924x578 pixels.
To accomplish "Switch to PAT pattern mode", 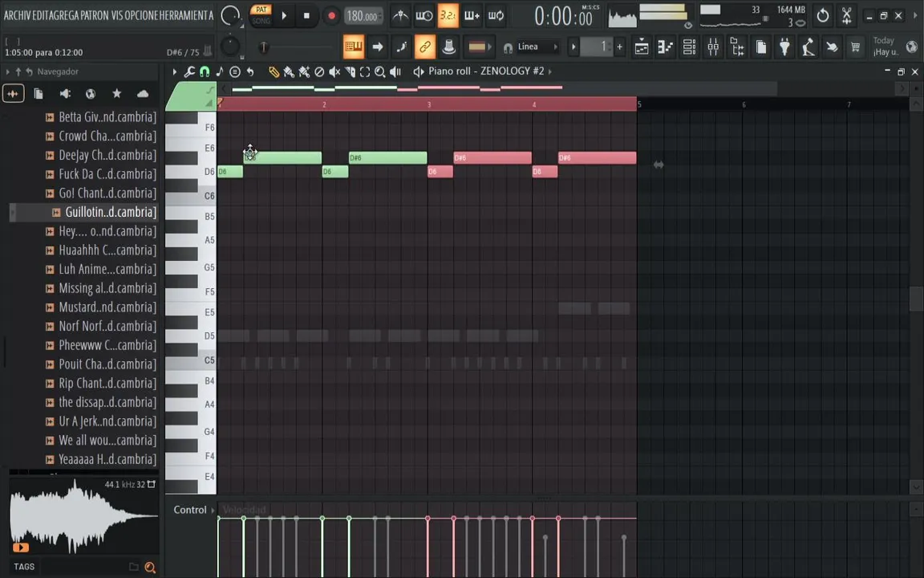I will point(261,10).
